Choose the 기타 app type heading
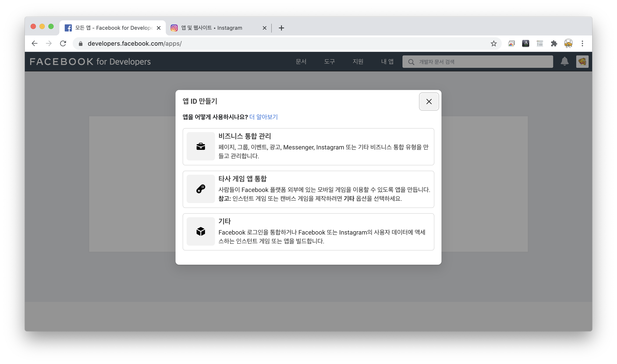The height and width of the screenshot is (364, 617). pyautogui.click(x=224, y=221)
